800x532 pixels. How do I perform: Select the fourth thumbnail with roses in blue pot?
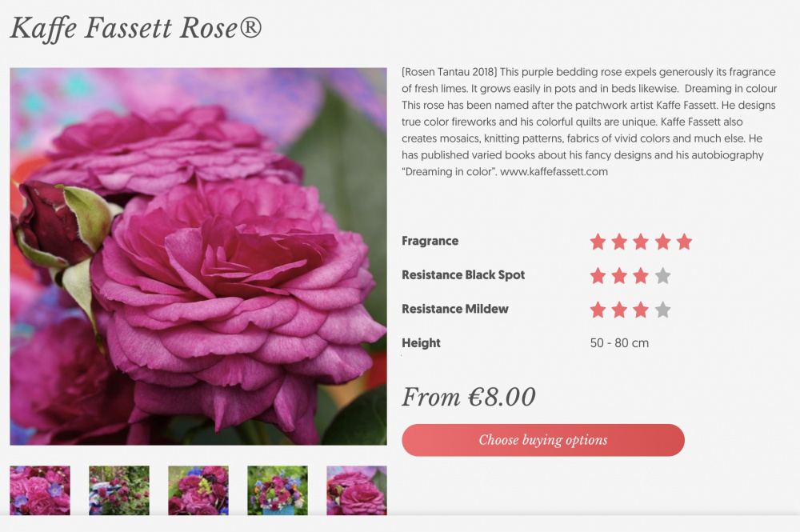point(278,490)
